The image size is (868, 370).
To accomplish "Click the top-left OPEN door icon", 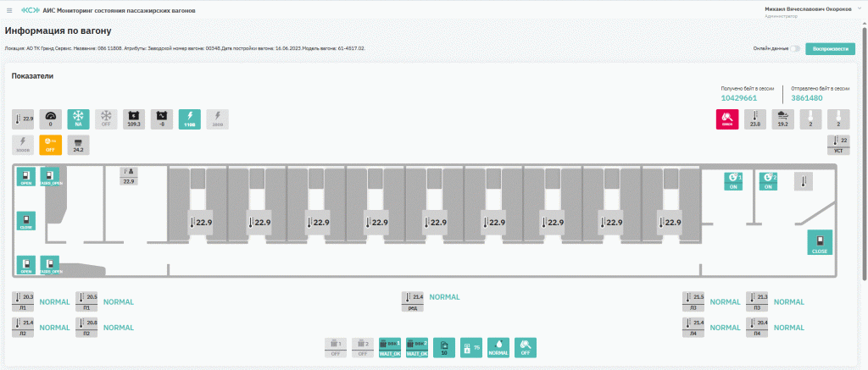I will pyautogui.click(x=26, y=177).
